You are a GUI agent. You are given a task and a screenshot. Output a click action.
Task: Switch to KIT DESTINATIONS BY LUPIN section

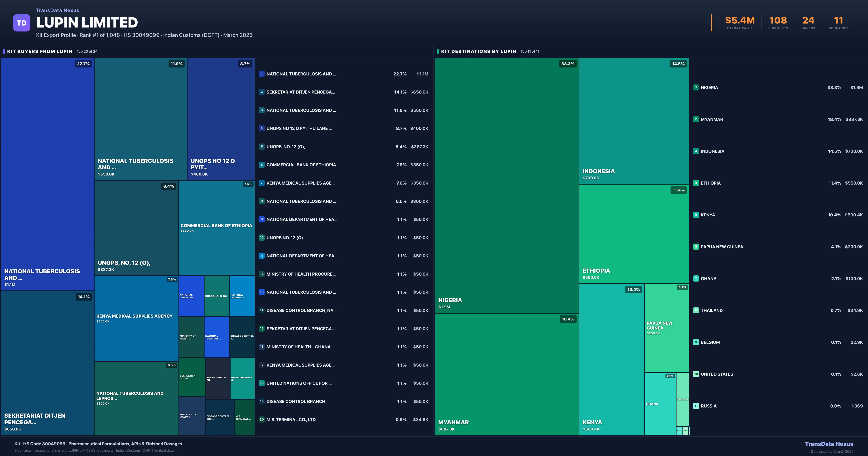(x=479, y=51)
